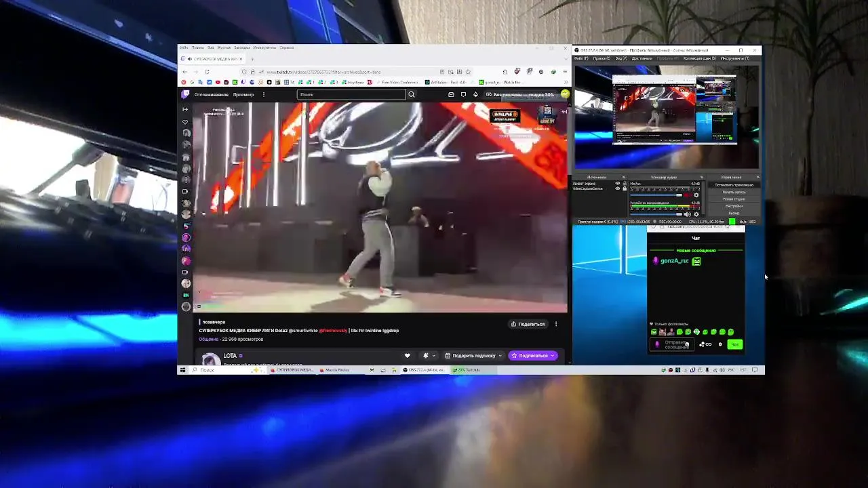The height and width of the screenshot is (488, 868).
Task: Open Firefox hamburger application menu
Action: pyautogui.click(x=564, y=72)
